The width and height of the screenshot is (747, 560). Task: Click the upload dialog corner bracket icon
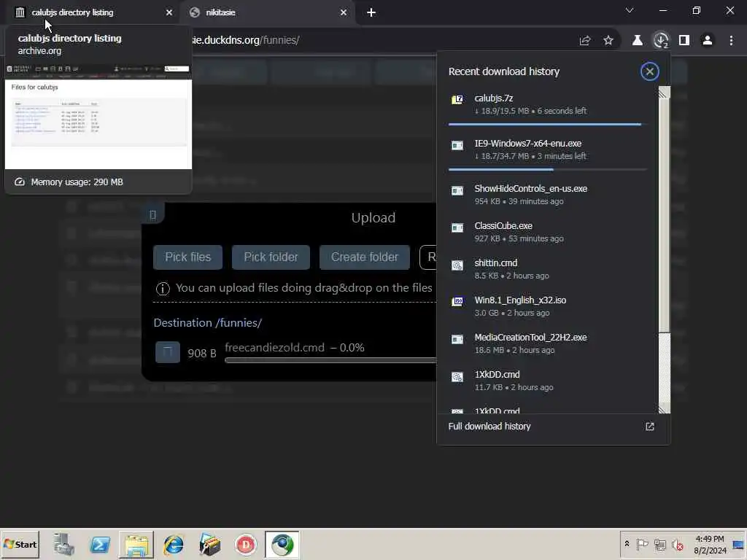(153, 215)
